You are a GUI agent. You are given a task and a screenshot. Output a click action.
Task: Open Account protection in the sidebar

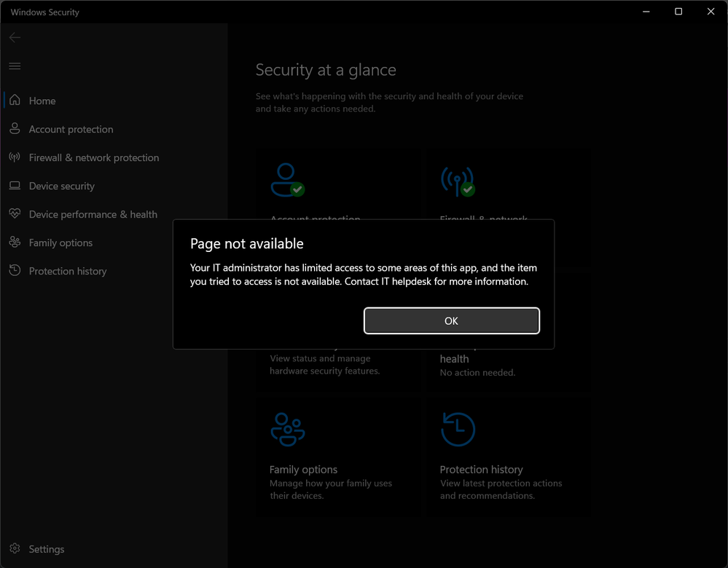(71, 130)
